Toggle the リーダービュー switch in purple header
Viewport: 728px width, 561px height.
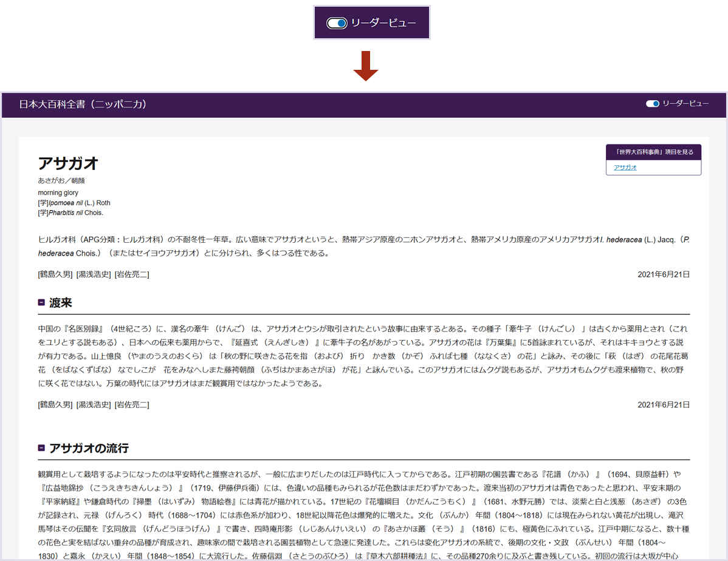pyautogui.click(x=652, y=103)
